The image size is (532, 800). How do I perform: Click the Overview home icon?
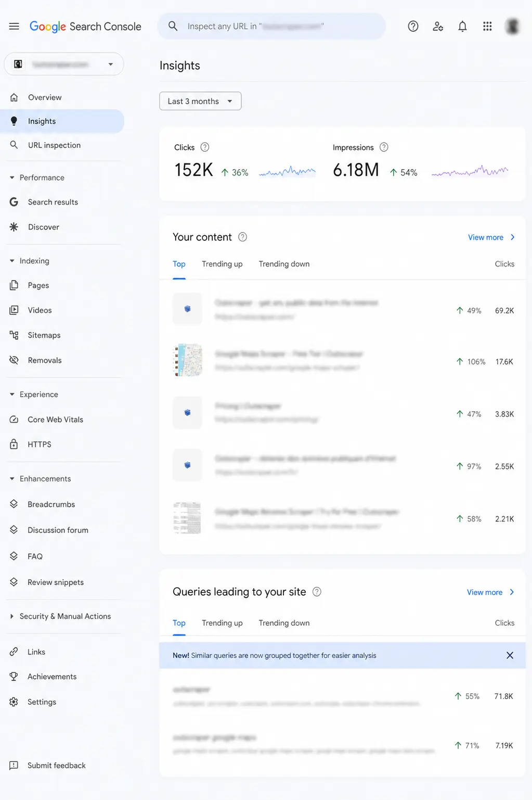(x=14, y=97)
